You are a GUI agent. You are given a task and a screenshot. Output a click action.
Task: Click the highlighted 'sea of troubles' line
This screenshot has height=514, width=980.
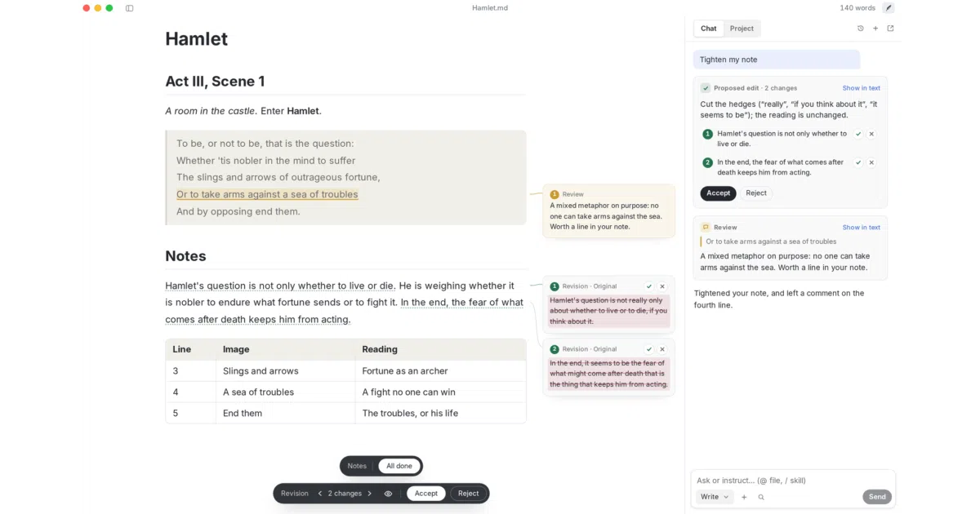coord(267,194)
